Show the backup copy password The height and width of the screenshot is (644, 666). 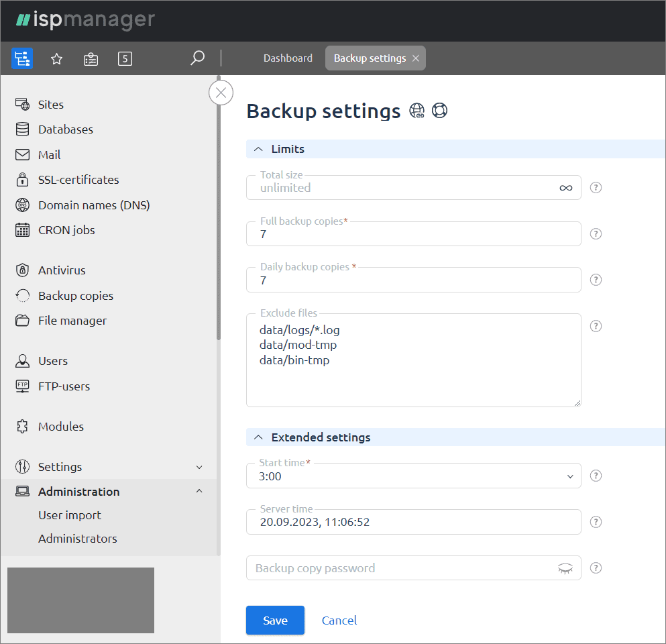[x=565, y=568]
